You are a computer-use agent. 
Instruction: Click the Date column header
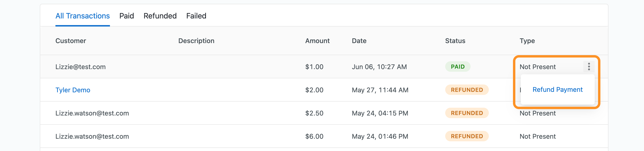point(359,41)
